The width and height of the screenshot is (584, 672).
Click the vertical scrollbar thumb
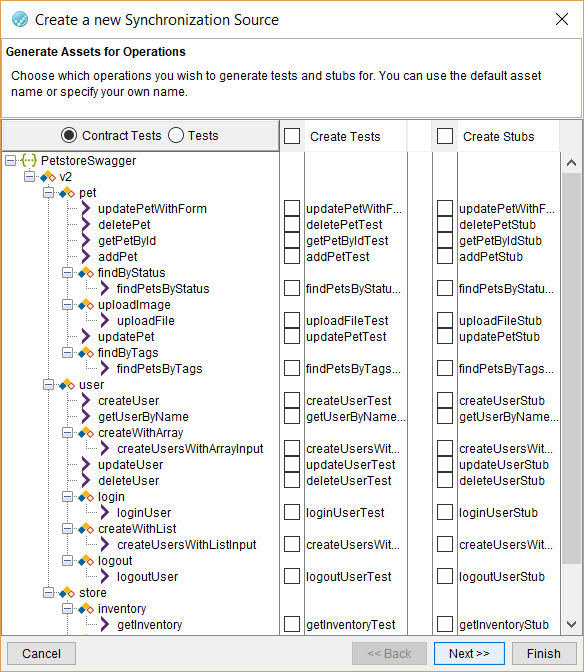[x=571, y=368]
